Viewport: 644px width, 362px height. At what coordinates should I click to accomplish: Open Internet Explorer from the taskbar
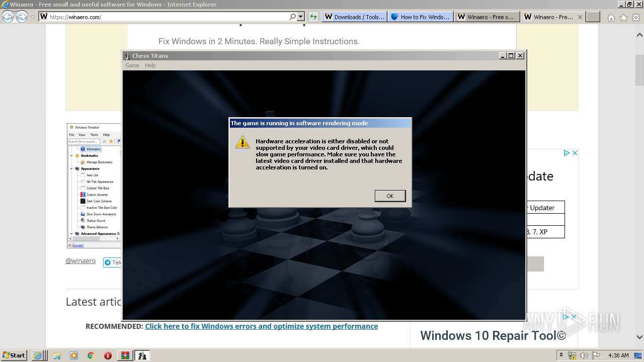(38, 355)
